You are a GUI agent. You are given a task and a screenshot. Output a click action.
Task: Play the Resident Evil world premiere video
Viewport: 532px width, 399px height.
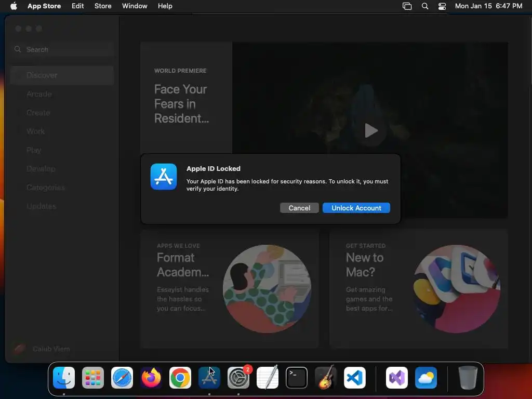[371, 130]
